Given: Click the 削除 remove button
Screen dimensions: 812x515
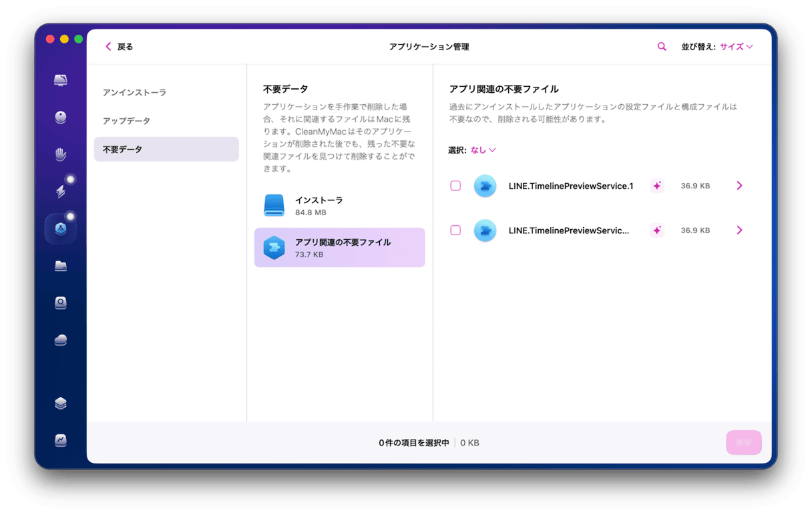Looking at the screenshot, I should tap(744, 442).
